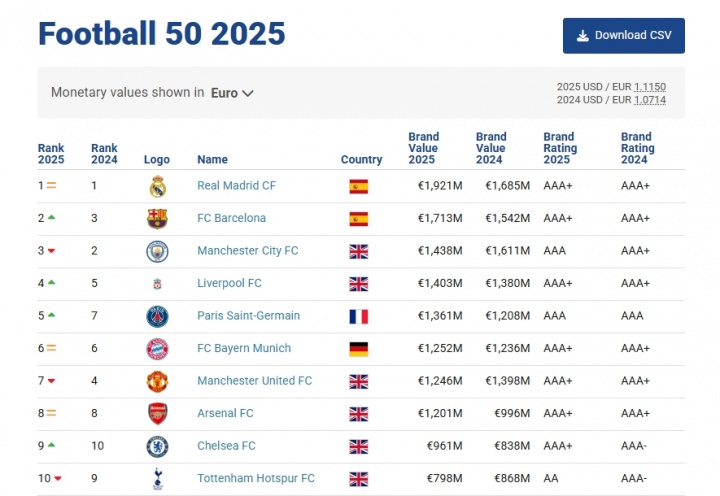Sort by Country column header
The height and width of the screenshot is (496, 720).
click(x=361, y=159)
